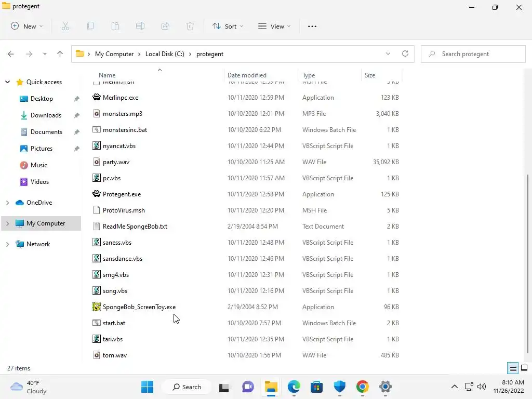
Task: Open Settings gear on taskbar
Action: pos(385,387)
